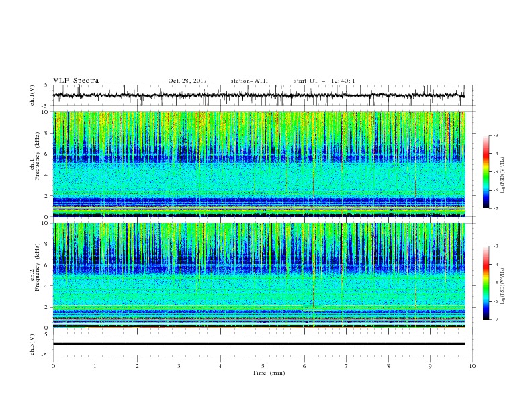Click the "VLF Spectra" plot title
Image resolution: width=532 pixels, height=411 pixels.
[76, 81]
